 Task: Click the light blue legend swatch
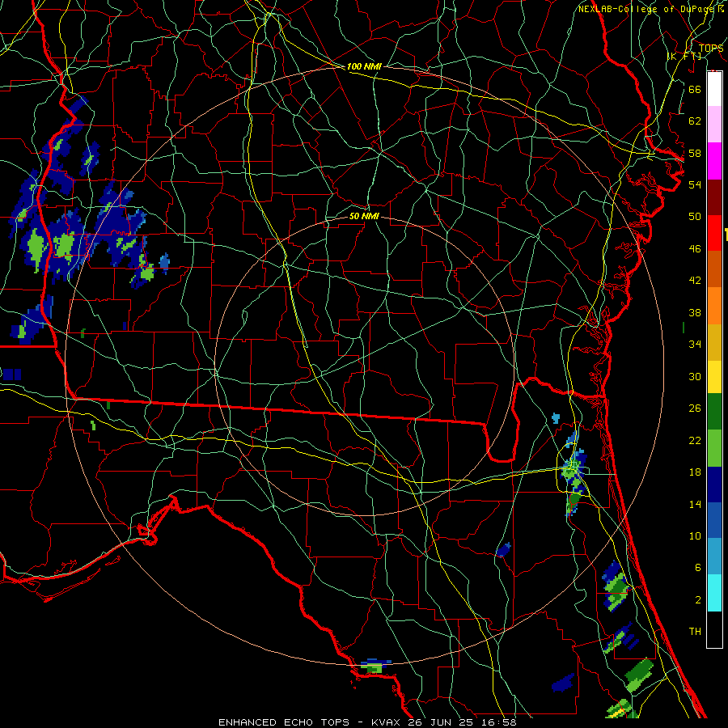point(714,556)
